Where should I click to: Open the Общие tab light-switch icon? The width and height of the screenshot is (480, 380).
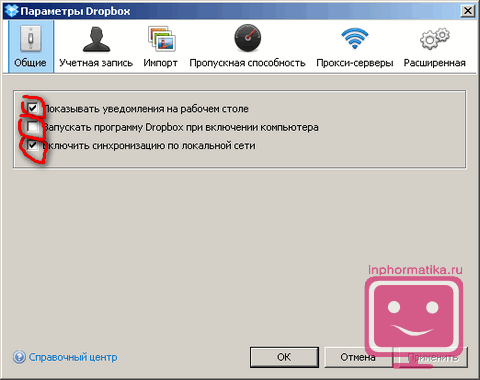click(31, 39)
